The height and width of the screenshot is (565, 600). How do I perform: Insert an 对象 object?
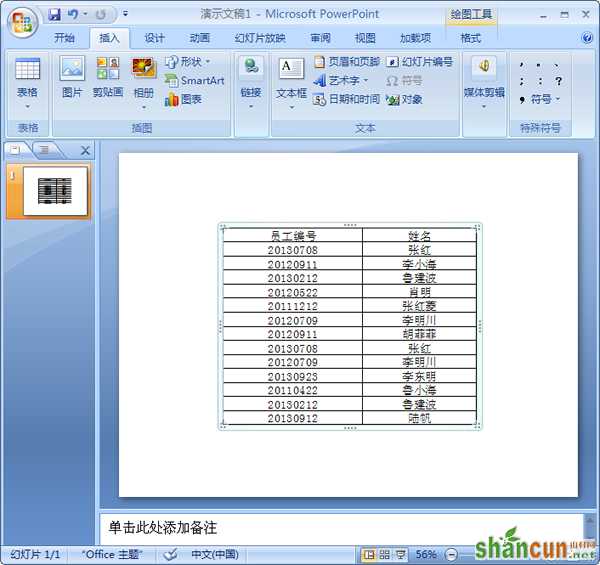click(404, 99)
